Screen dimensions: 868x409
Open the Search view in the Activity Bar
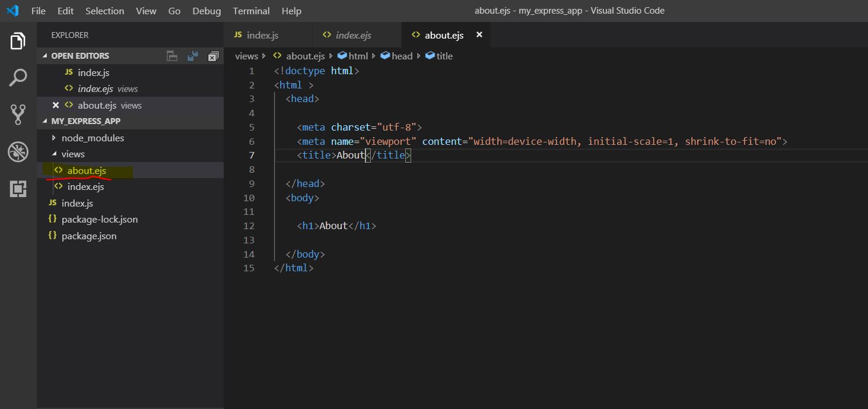tap(18, 78)
